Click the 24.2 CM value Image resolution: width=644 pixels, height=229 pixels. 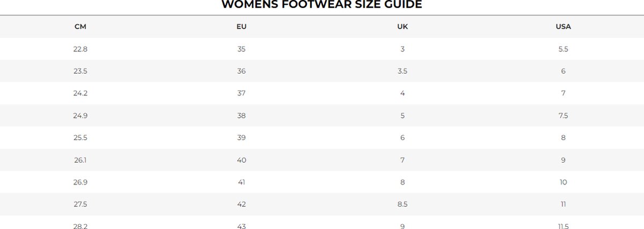(x=80, y=93)
